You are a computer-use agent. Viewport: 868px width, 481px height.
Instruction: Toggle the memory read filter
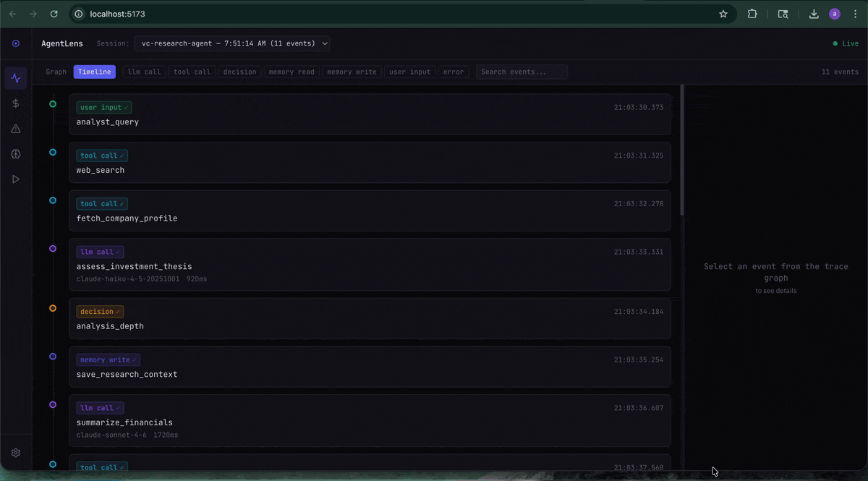pyautogui.click(x=292, y=72)
